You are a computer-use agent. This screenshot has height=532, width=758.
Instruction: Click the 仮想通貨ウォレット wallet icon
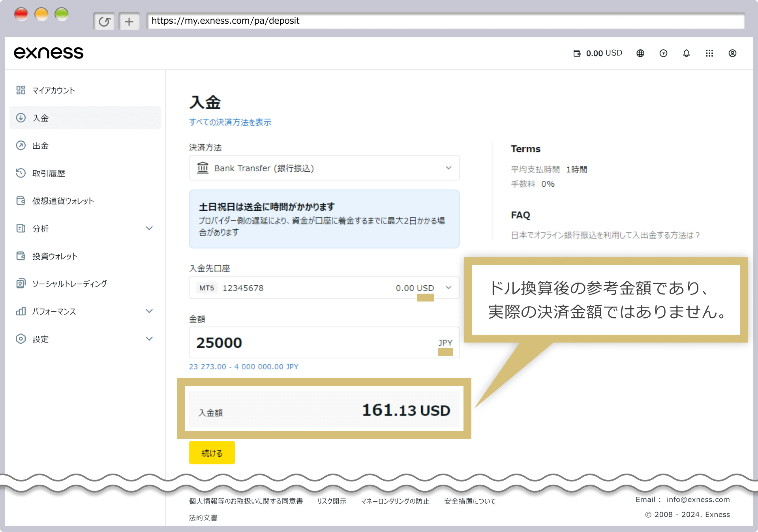click(21, 201)
